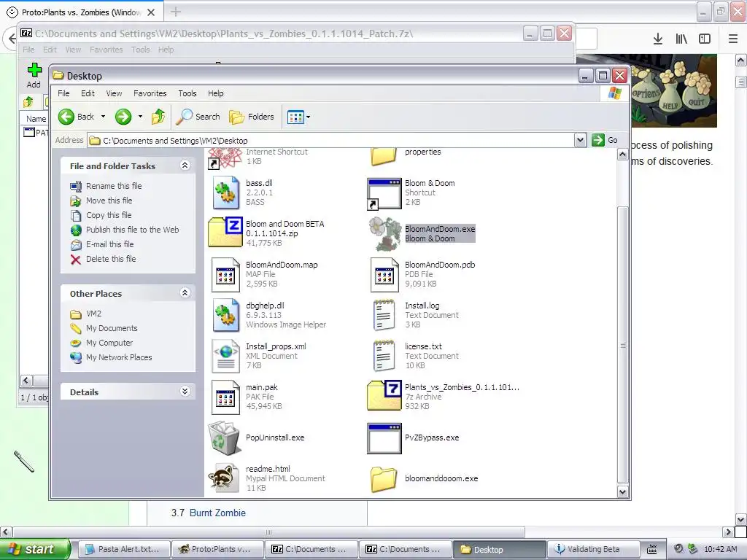The height and width of the screenshot is (560, 747).
Task: Open the View menu in the Desktop window
Action: click(x=114, y=93)
